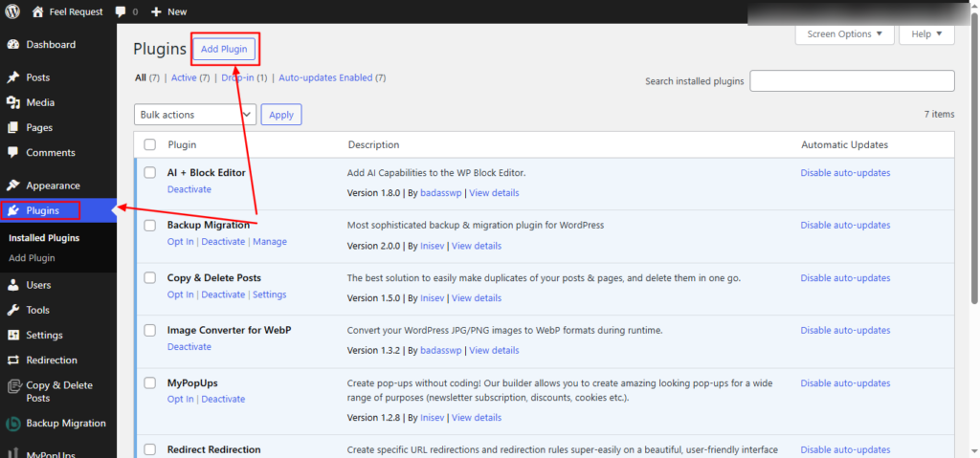Click the Media sidebar icon
The width and height of the screenshot is (980, 458).
13,102
